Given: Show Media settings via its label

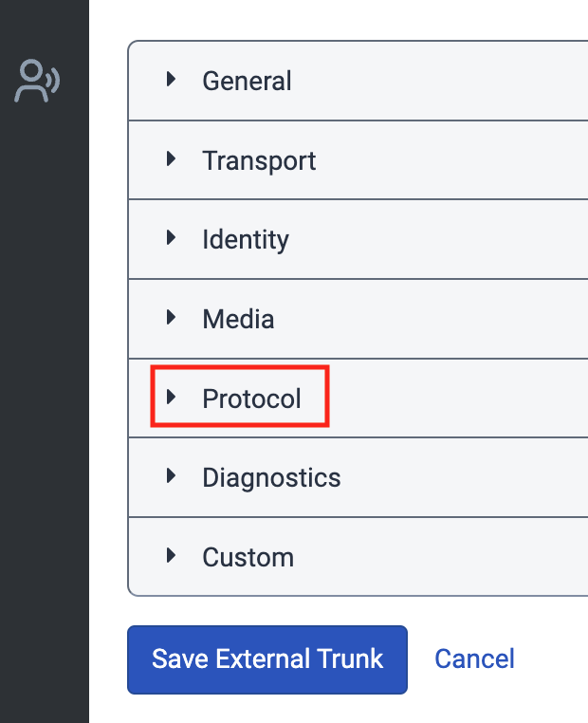Looking at the screenshot, I should pos(238,319).
